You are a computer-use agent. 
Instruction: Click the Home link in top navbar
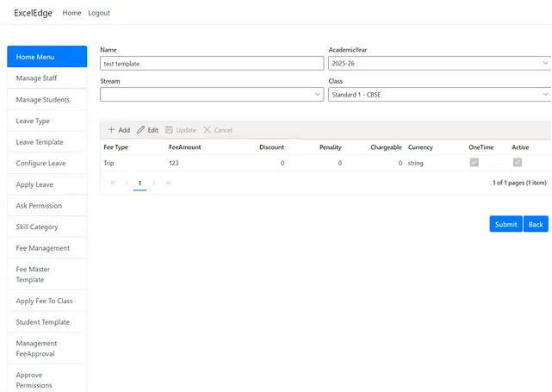tap(71, 13)
